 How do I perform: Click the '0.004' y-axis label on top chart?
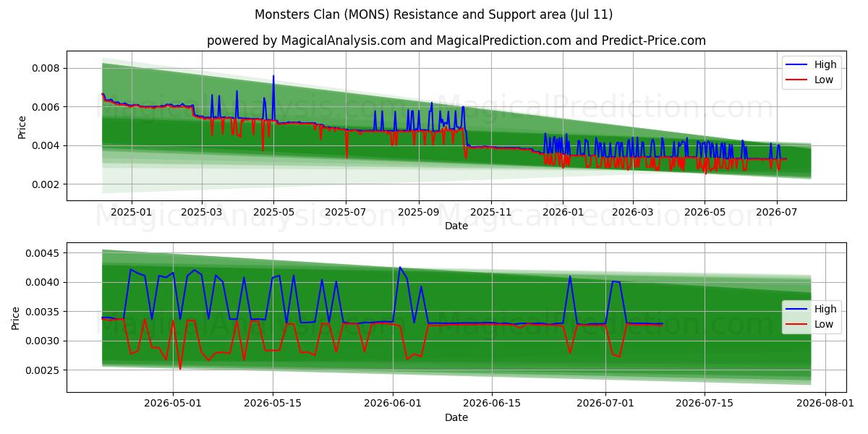[47, 146]
